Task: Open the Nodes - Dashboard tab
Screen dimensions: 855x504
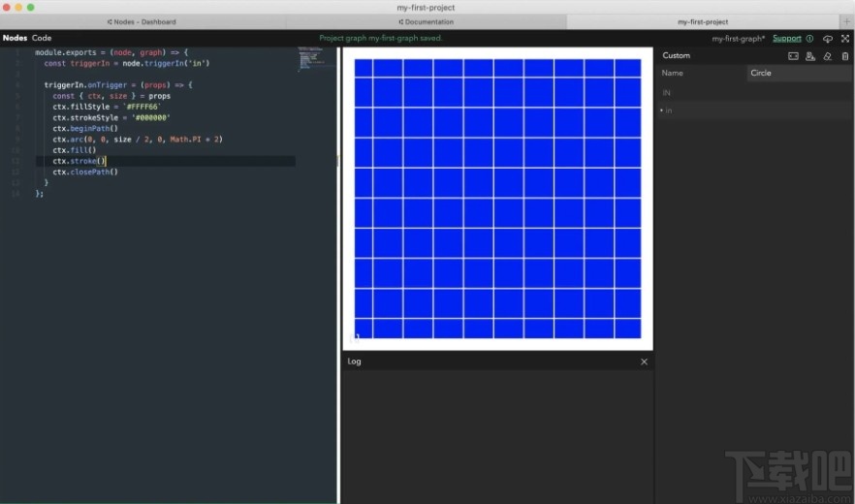Action: 142,22
